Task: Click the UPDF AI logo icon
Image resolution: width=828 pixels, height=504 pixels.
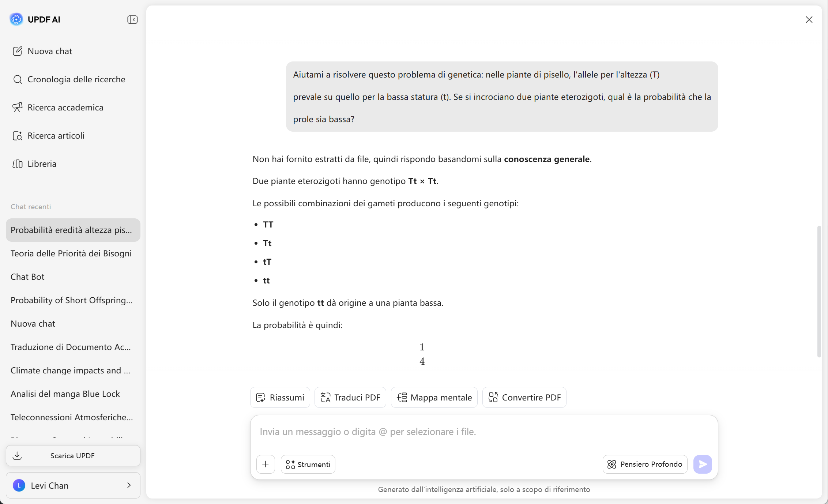Action: 16,19
